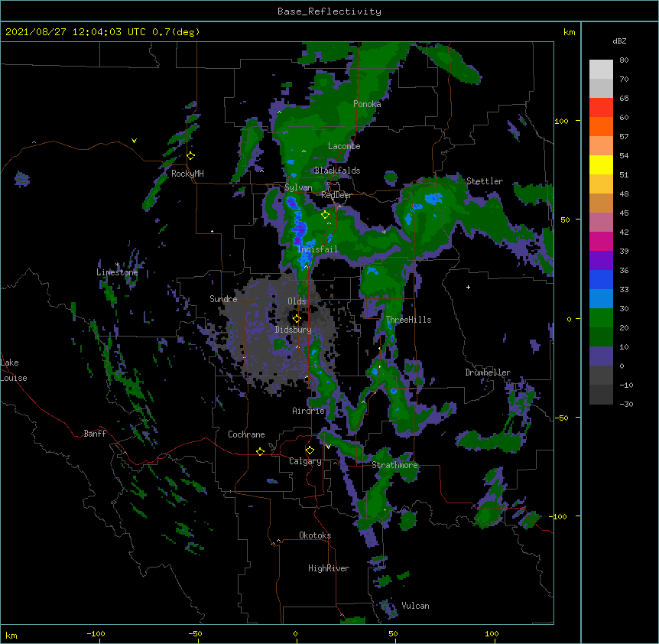
Task: Click the yellow diamond marker near RockyMH
Action: [x=191, y=156]
